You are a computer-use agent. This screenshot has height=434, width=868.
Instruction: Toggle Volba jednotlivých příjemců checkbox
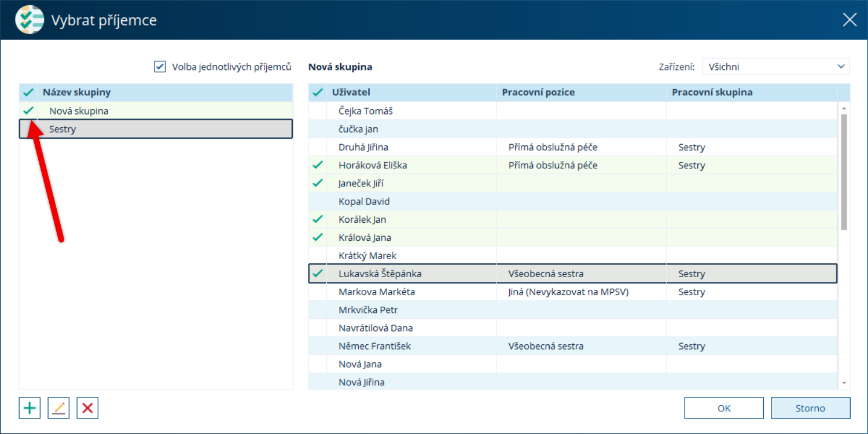click(x=160, y=67)
